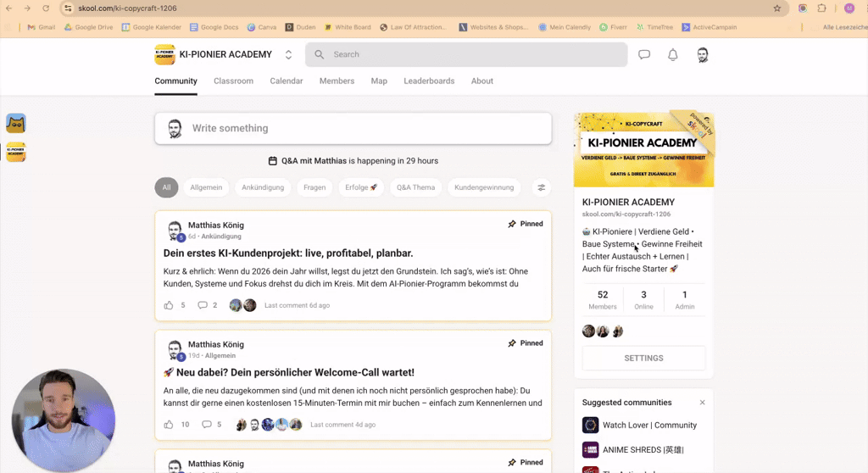
Task: Open the community SETTINGS button
Action: (643, 359)
